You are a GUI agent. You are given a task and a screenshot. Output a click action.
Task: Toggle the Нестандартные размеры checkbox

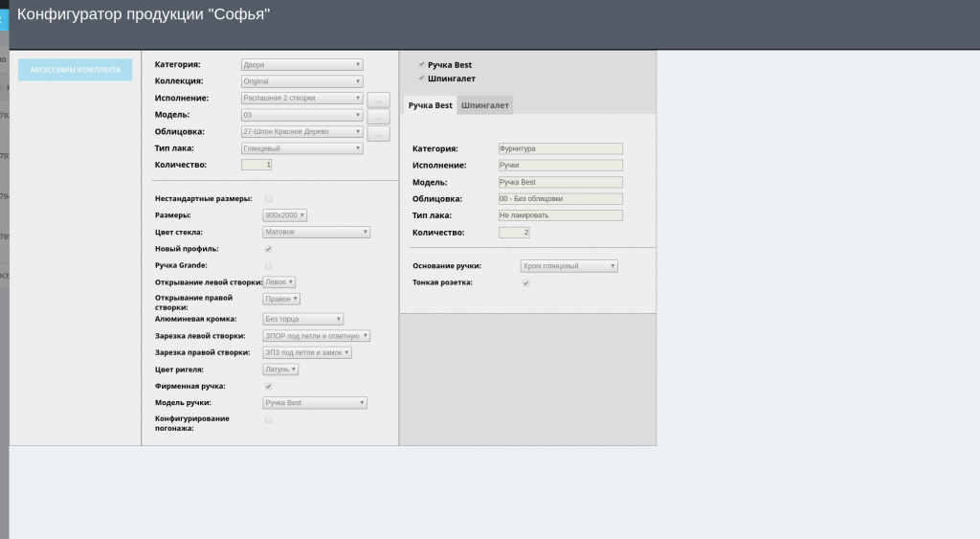[x=268, y=199]
